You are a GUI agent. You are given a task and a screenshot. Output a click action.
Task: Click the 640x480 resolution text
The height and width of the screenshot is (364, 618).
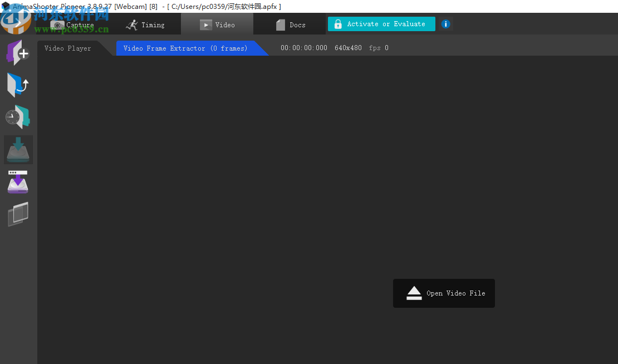348,48
